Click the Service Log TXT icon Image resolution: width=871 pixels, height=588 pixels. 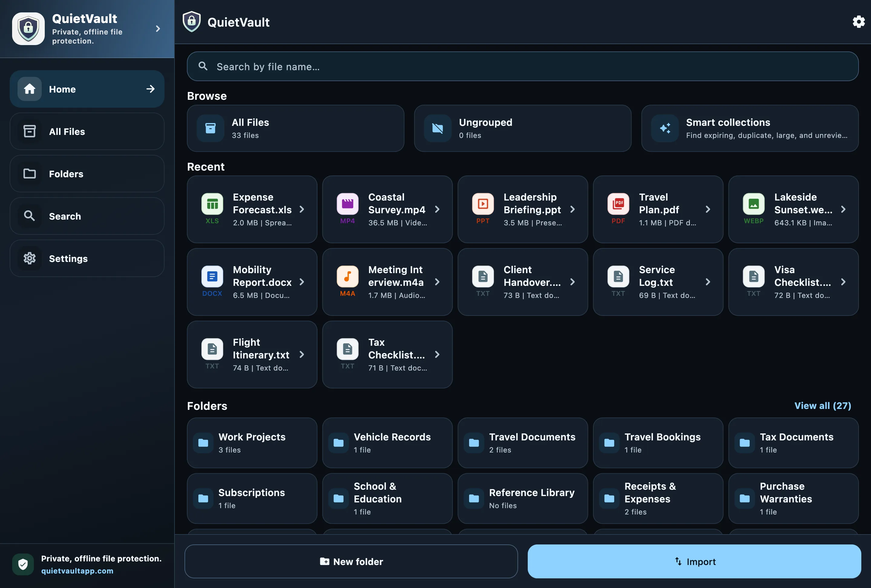coord(618,276)
